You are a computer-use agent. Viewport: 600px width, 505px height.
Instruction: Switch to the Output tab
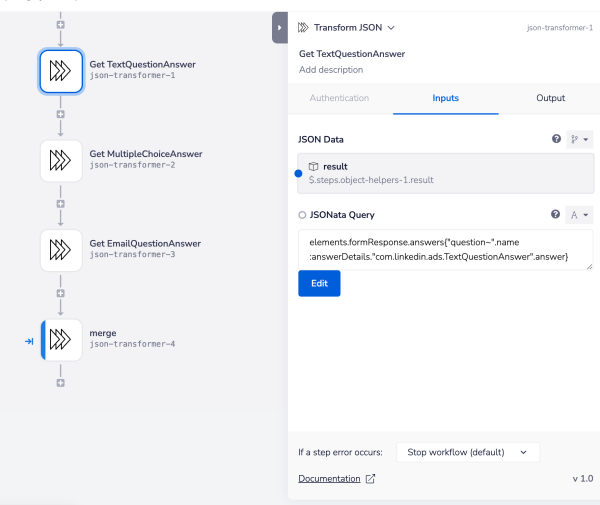pyautogui.click(x=549, y=98)
